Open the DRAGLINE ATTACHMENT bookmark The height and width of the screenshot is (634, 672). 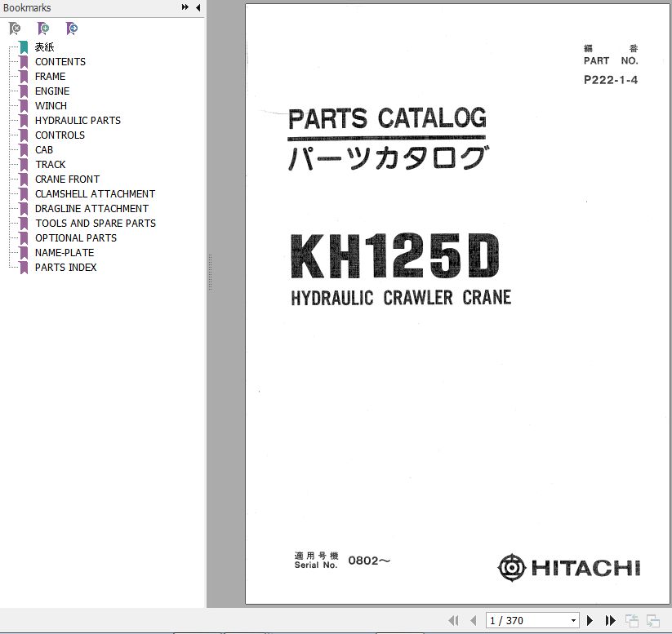point(91,209)
